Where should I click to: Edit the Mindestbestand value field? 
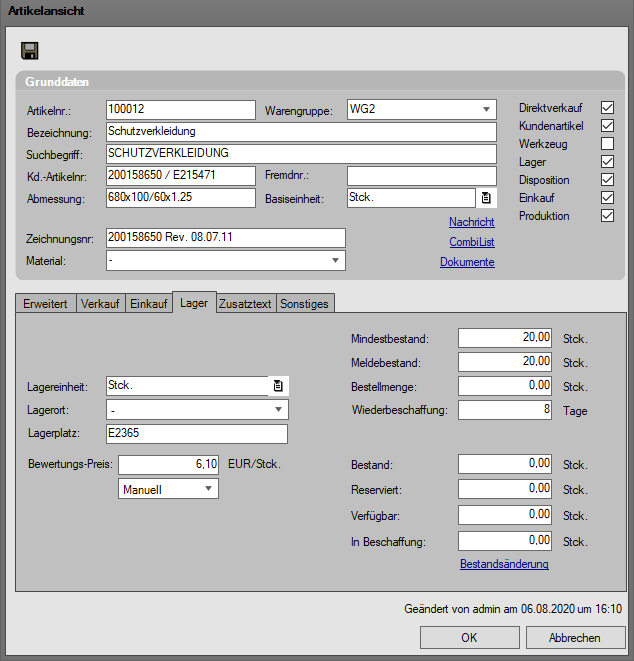tap(505, 338)
